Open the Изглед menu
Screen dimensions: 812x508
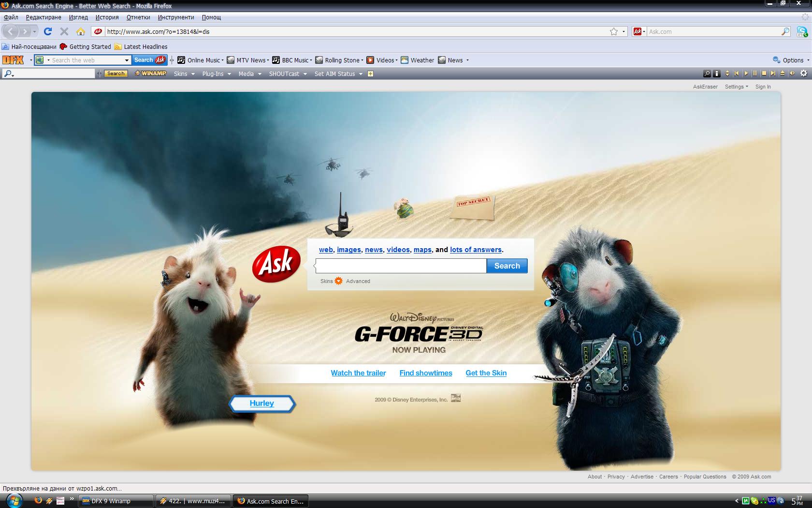click(x=78, y=17)
